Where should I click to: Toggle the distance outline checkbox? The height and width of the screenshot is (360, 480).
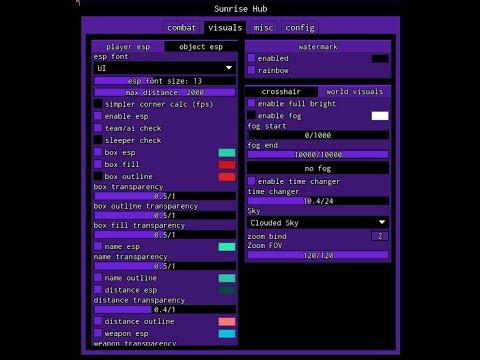[98, 321]
